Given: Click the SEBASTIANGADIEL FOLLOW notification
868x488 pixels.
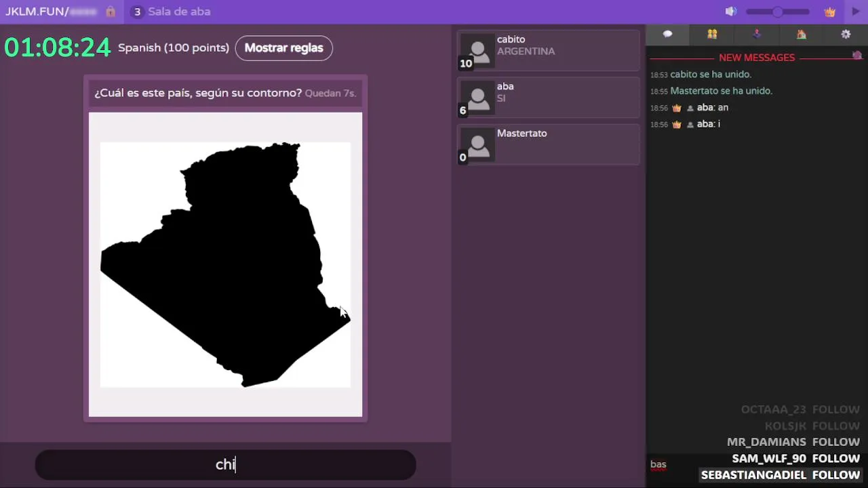Looking at the screenshot, I should click(x=781, y=475).
